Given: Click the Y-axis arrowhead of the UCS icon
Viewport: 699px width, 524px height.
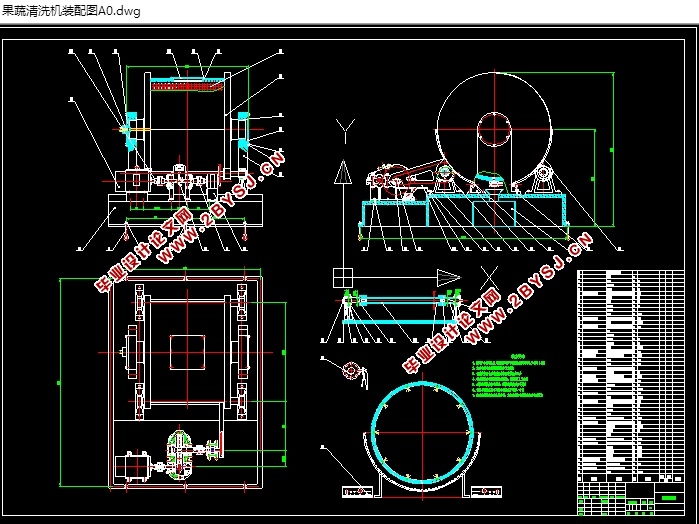Looking at the screenshot, I should [343, 172].
